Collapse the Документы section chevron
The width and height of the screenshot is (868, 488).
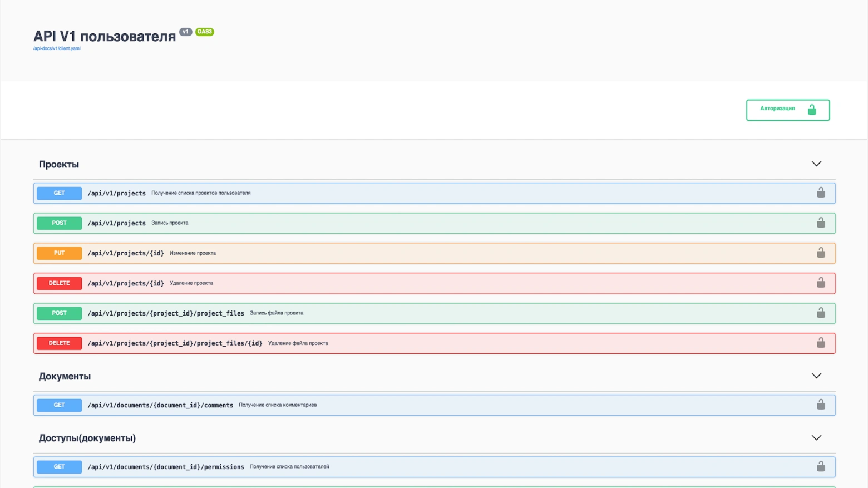816,376
